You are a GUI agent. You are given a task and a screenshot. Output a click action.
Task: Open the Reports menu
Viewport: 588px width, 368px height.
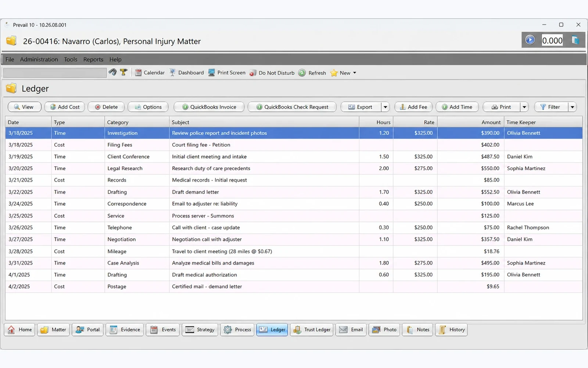coord(93,59)
